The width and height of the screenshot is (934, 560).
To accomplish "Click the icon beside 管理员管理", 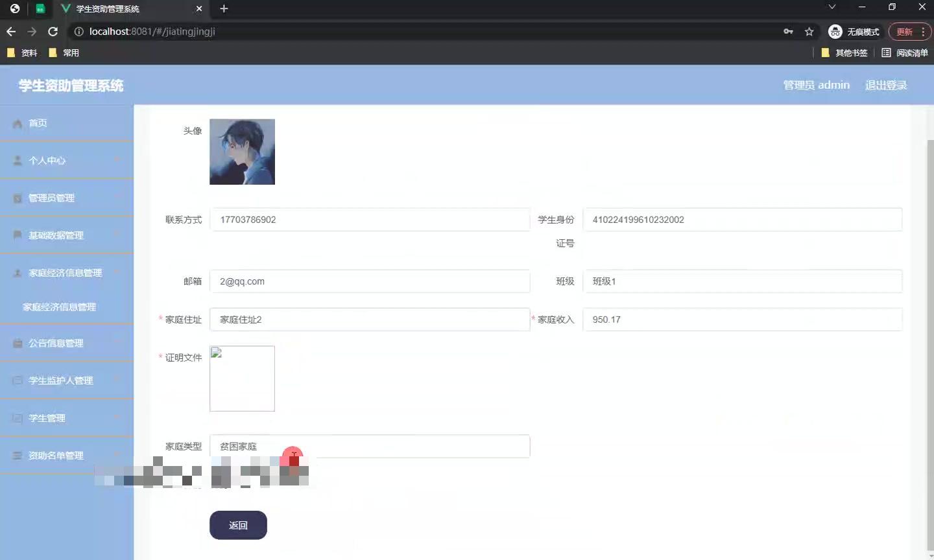I will [x=18, y=198].
